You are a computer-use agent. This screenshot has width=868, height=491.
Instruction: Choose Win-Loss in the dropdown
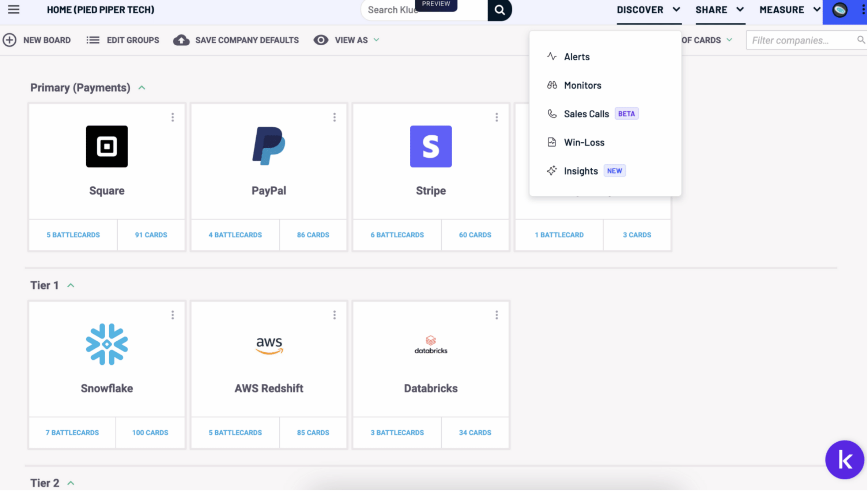pos(584,142)
